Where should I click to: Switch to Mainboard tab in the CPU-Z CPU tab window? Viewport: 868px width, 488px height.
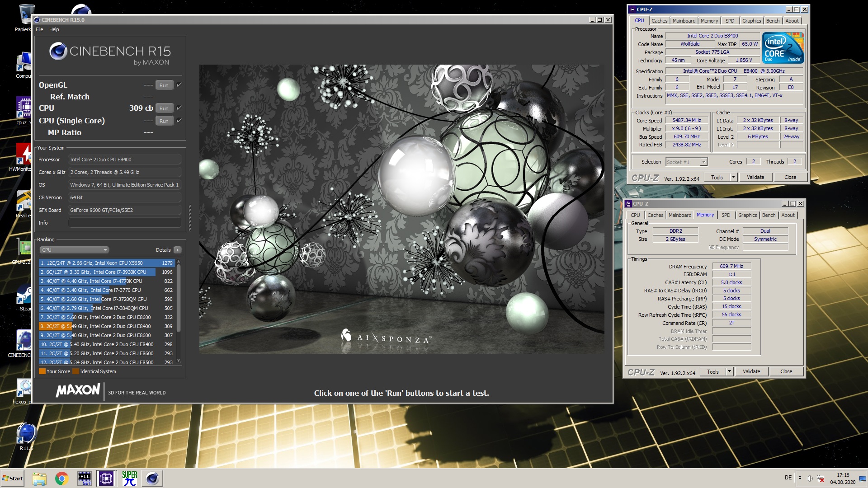(684, 21)
